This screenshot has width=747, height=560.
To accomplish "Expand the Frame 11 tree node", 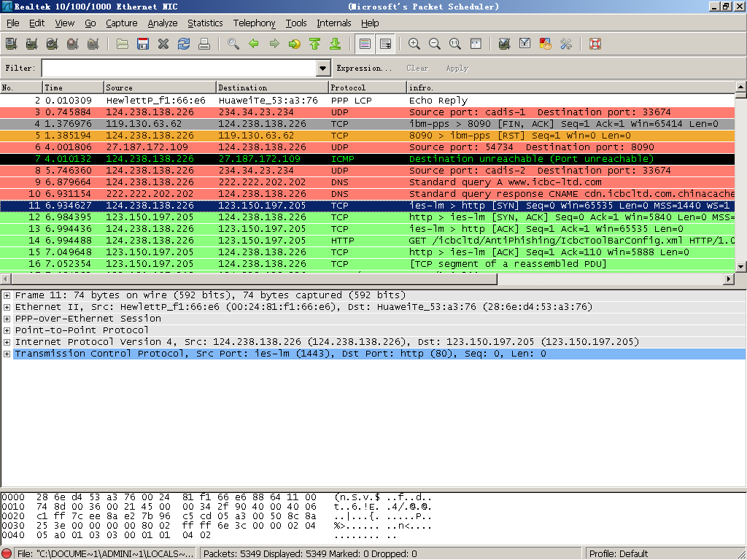I will [7, 295].
